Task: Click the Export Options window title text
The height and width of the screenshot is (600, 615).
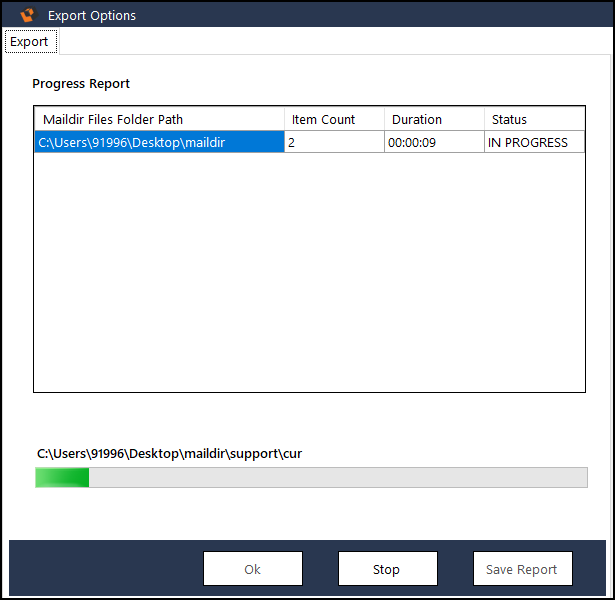Action: (92, 15)
